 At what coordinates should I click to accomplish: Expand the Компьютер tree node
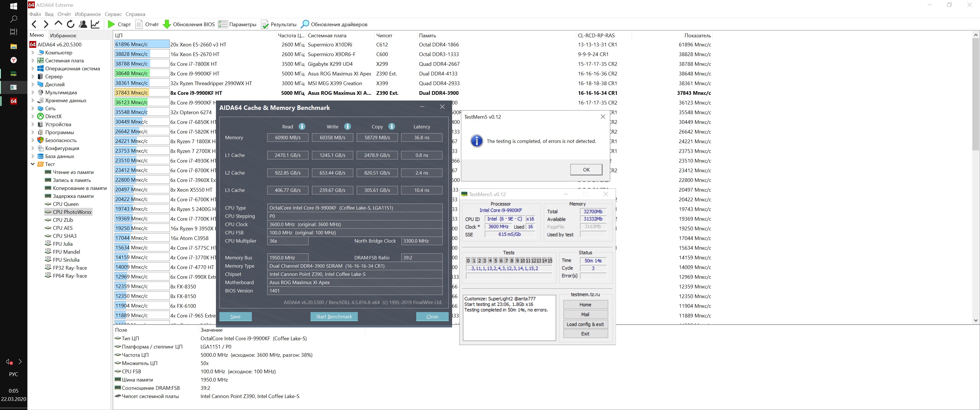[33, 53]
